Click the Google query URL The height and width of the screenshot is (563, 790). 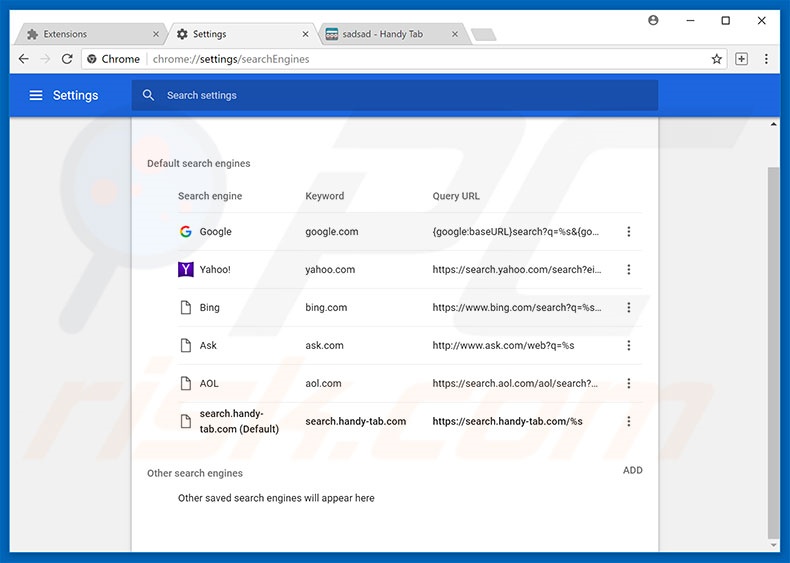[x=515, y=231]
